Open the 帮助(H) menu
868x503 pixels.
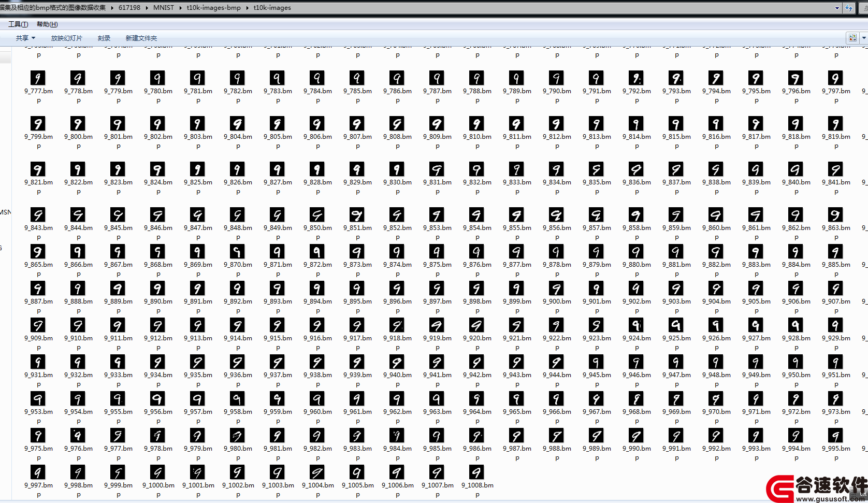coord(47,24)
